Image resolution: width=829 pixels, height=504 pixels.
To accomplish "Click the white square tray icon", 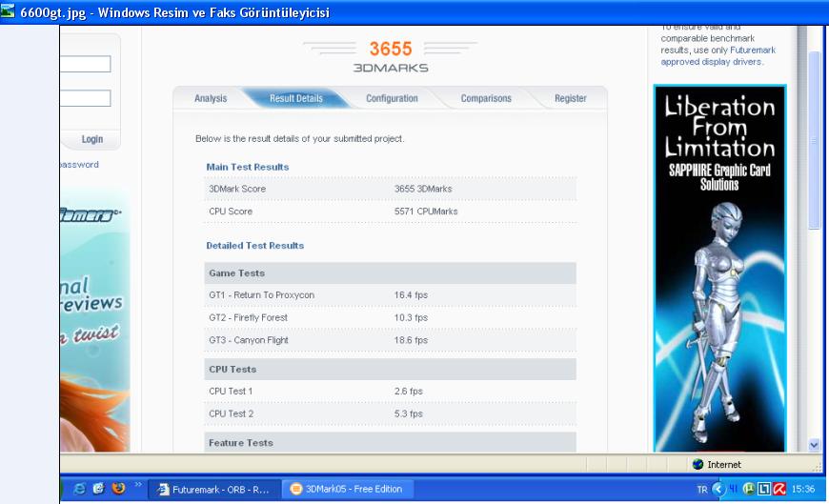I will [x=764, y=489].
